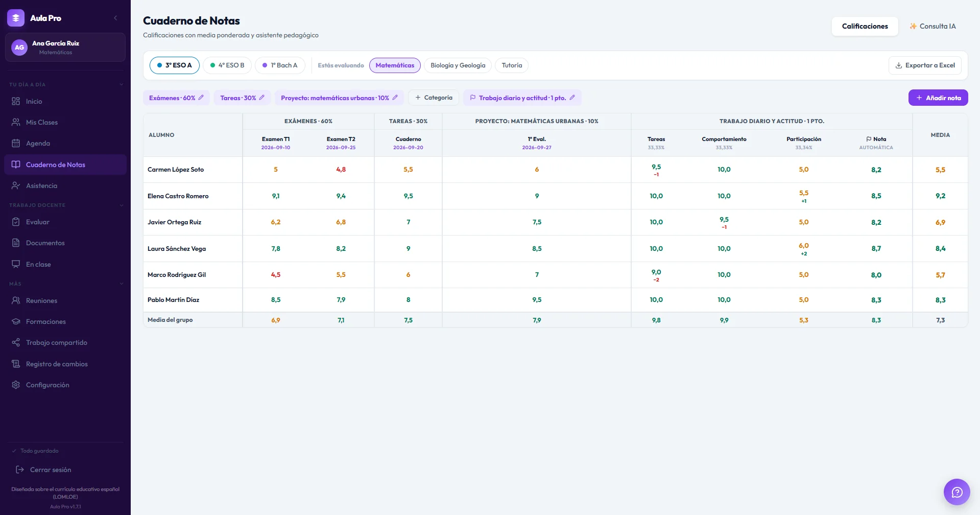The height and width of the screenshot is (515, 980).
Task: Open Cuaderno de Notas in sidebar
Action: click(x=65, y=165)
